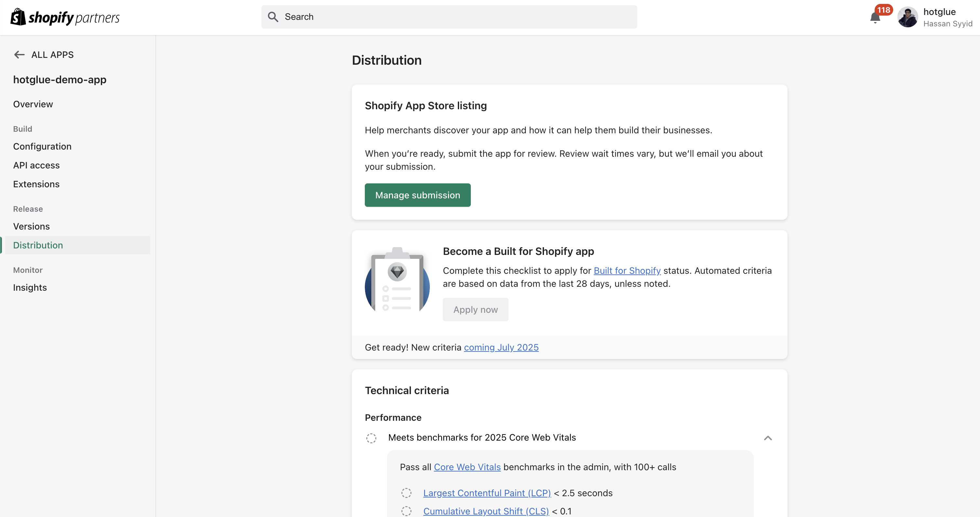Open Versions in the sidebar
Viewport: 980px width, 517px height.
(32, 226)
